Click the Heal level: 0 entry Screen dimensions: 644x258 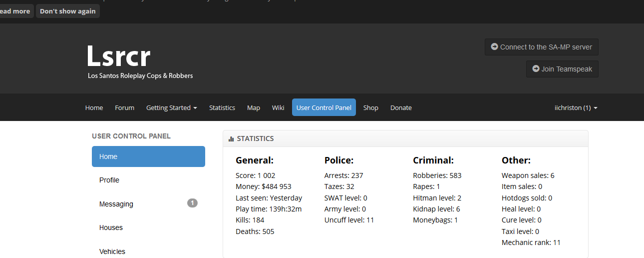coord(521,209)
